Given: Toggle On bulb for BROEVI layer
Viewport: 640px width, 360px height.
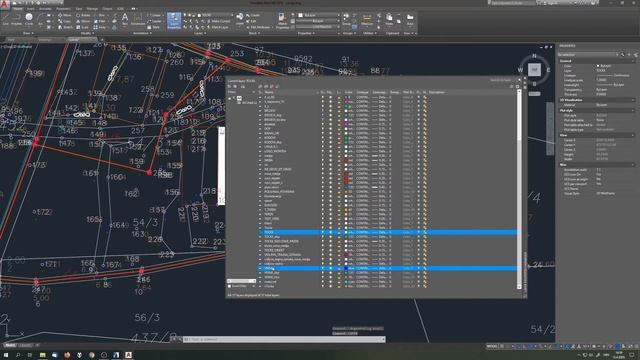Looking at the screenshot, I should [322, 111].
